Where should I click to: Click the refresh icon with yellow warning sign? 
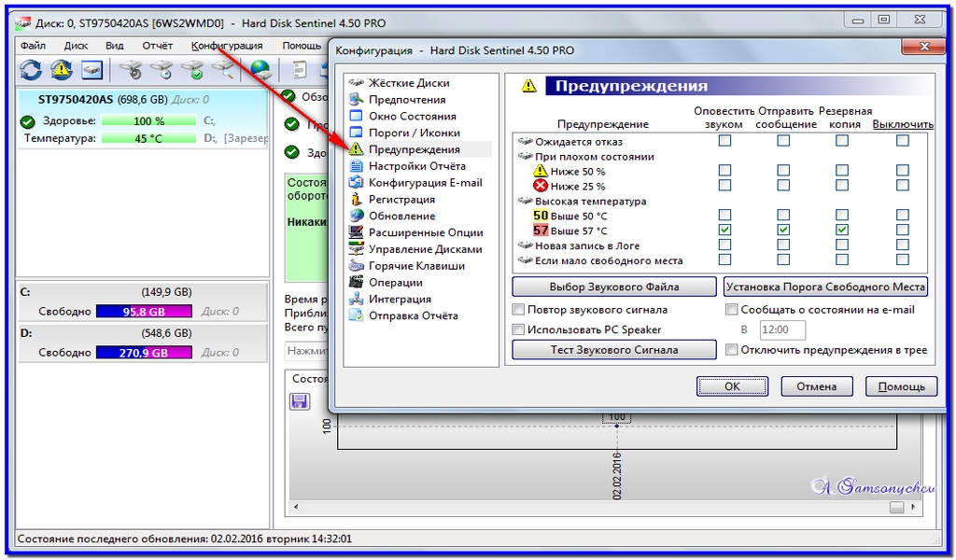point(61,69)
